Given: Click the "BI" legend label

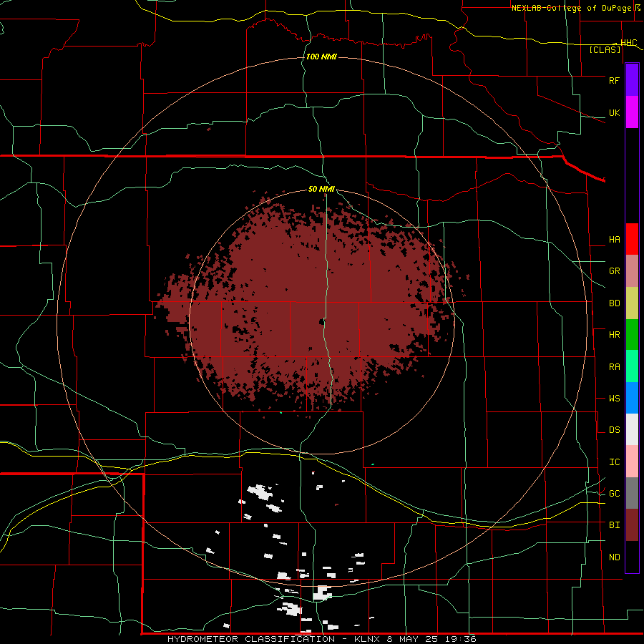Looking at the screenshot, I should (614, 525).
